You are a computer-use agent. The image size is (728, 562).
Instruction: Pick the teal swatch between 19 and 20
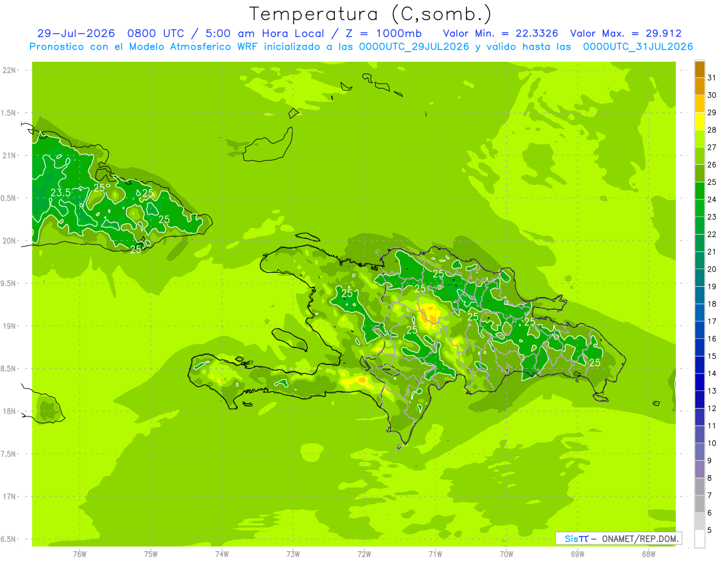tap(699, 278)
